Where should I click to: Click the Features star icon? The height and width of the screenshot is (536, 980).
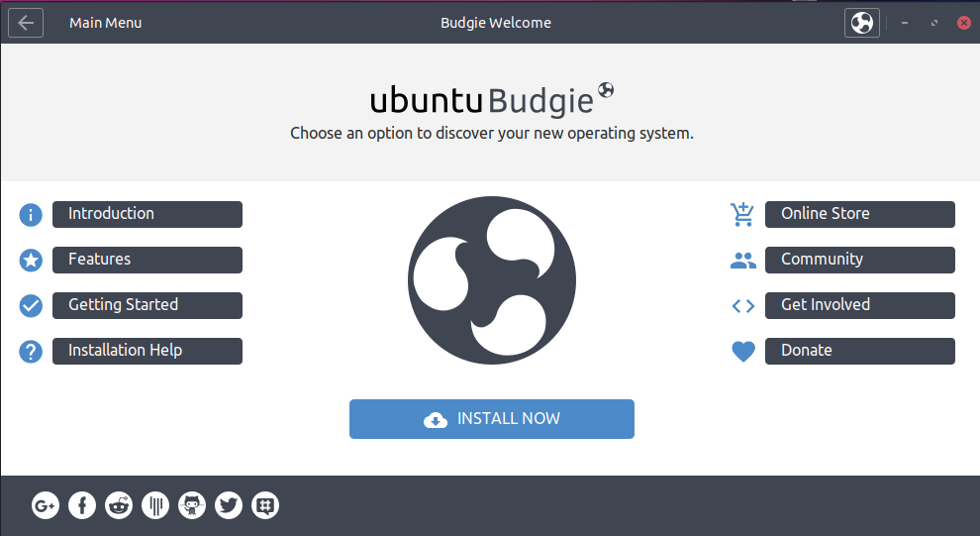pyautogui.click(x=31, y=261)
